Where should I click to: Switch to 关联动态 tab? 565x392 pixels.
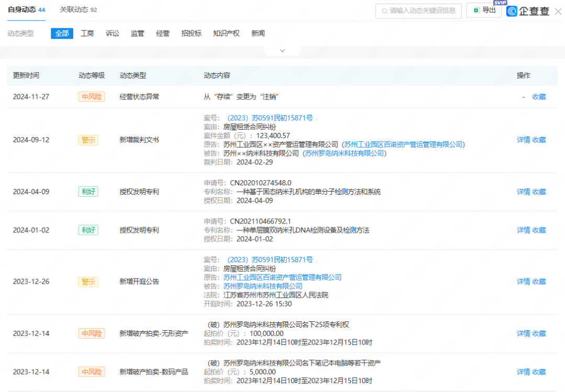[78, 10]
